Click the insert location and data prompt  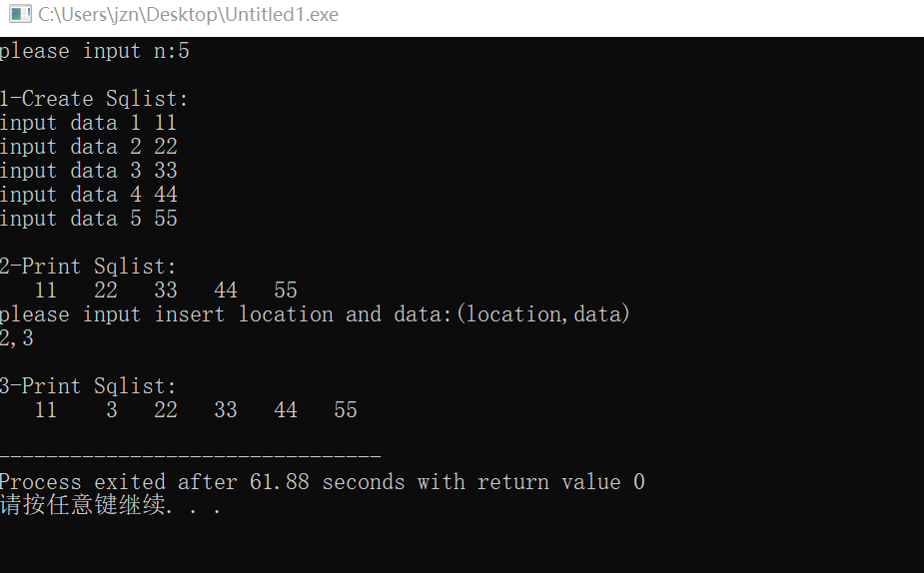pyautogui.click(x=315, y=314)
